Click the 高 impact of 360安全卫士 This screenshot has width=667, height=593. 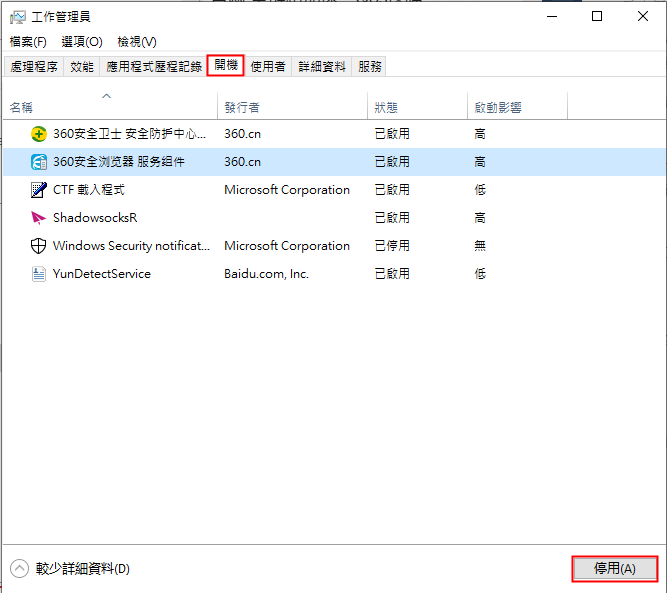click(480, 134)
